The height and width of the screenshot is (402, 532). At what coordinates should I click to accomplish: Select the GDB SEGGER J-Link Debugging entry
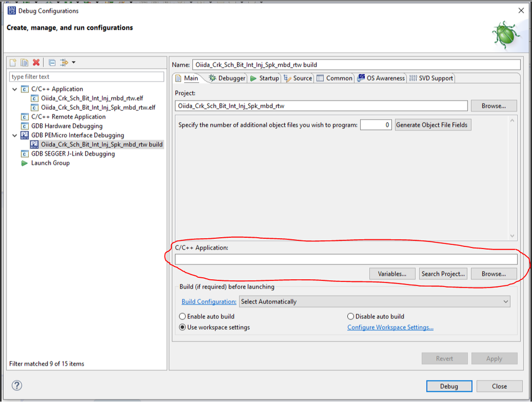[72, 154]
